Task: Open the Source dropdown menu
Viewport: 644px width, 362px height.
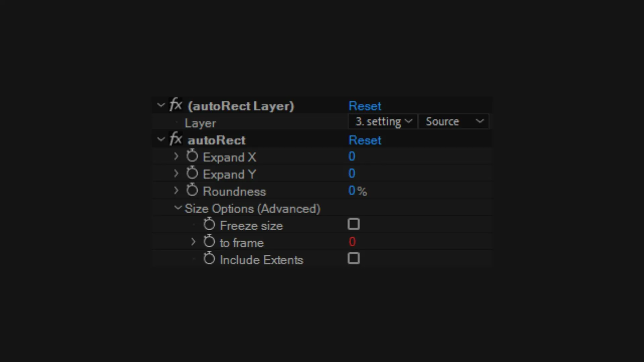Action: tap(454, 121)
